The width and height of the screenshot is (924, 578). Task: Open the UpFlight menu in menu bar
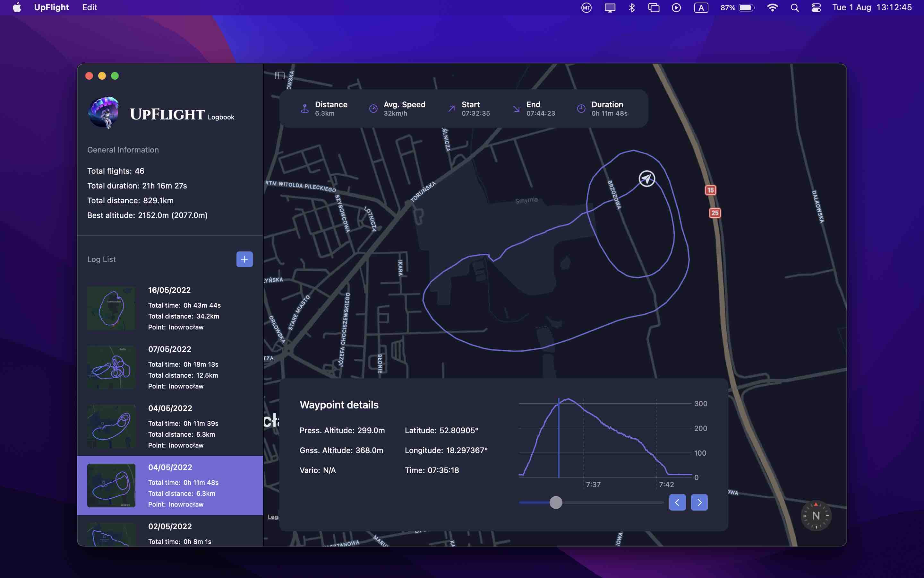tap(52, 7)
